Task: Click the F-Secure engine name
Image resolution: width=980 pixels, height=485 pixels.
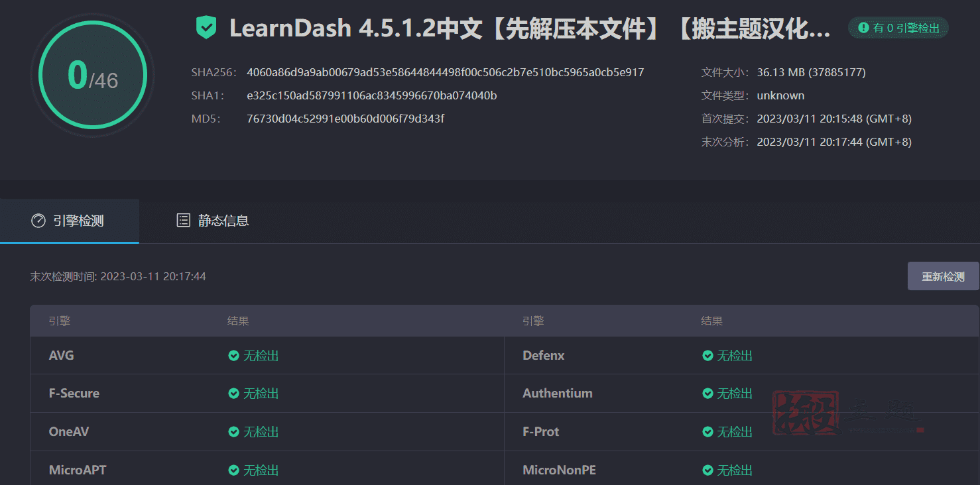Action: pos(74,394)
